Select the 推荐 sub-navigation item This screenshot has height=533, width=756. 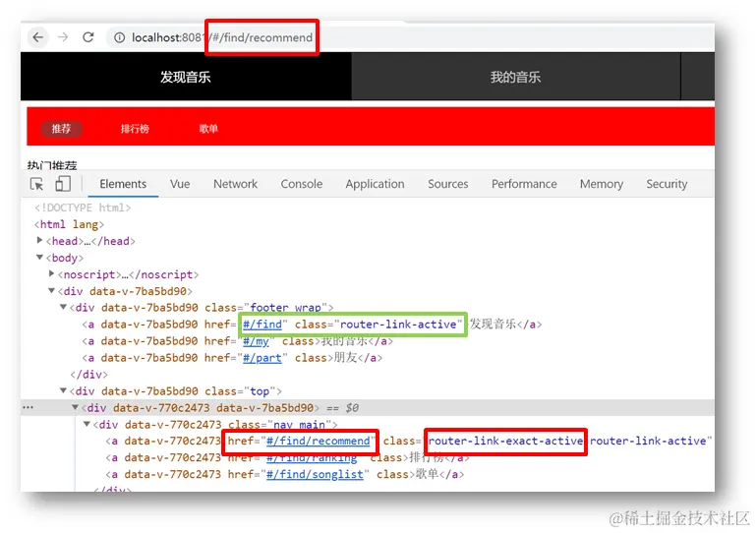pyautogui.click(x=61, y=129)
